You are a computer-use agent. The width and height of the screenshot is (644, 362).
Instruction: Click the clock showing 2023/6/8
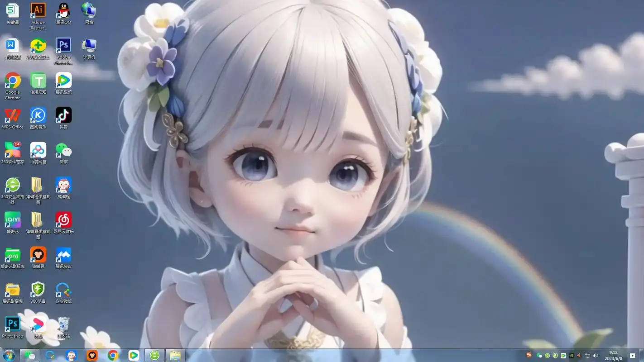[614, 355]
